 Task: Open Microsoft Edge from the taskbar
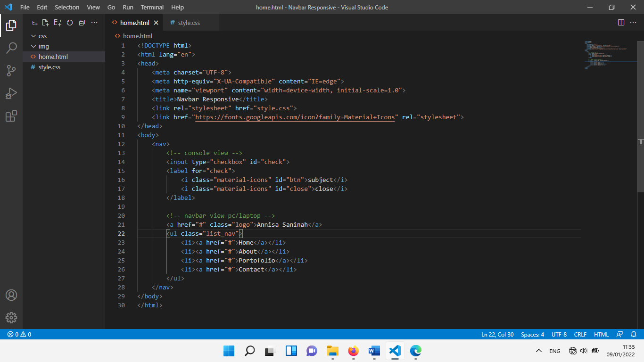click(416, 351)
